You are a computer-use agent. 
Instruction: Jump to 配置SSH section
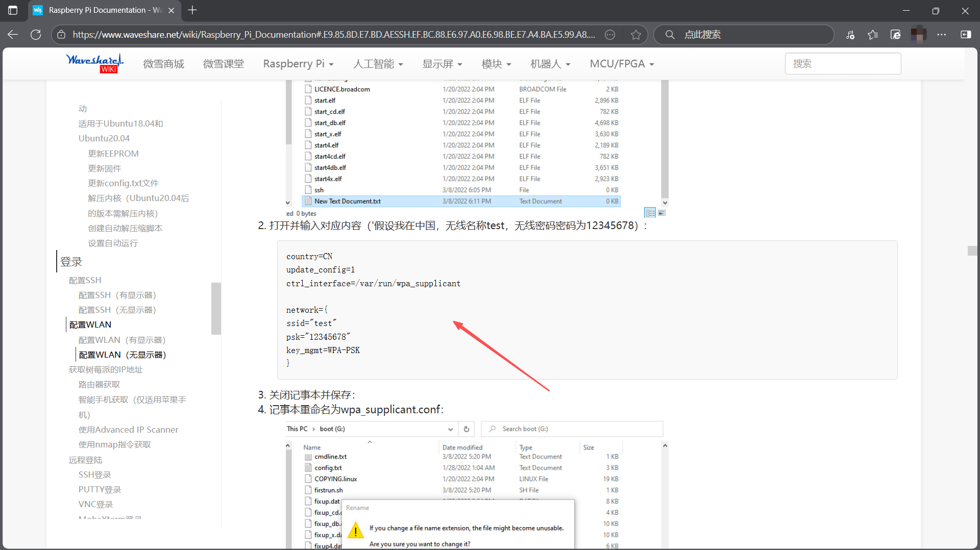point(85,280)
